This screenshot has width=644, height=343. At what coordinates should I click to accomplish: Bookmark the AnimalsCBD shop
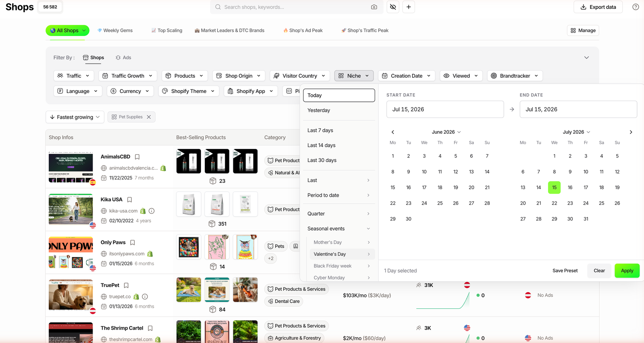click(137, 157)
